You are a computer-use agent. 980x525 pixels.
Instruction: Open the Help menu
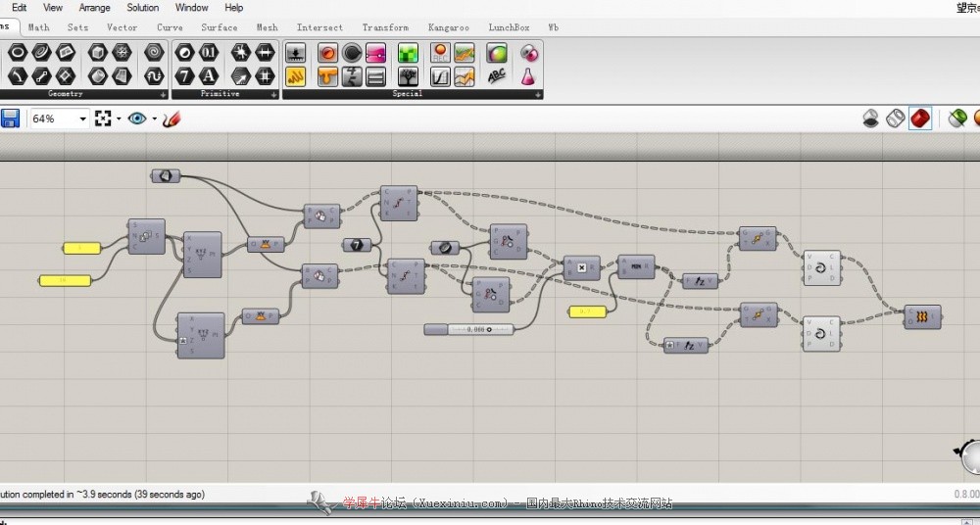[234, 8]
